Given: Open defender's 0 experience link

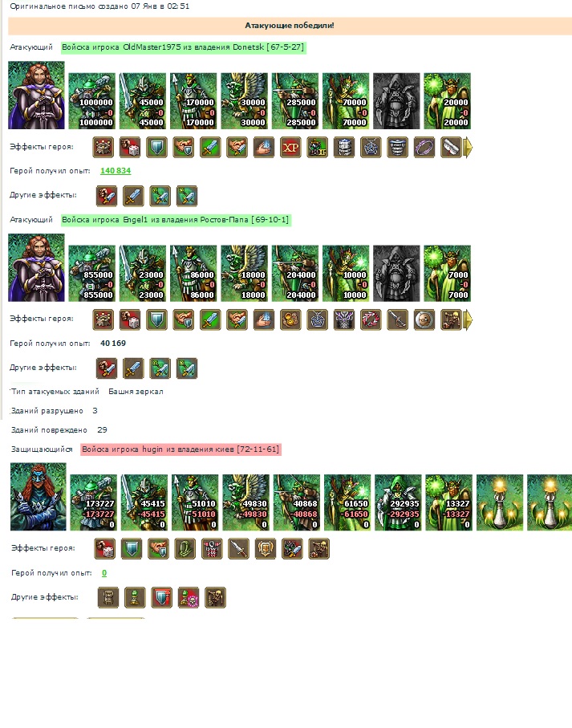Looking at the screenshot, I should click(104, 573).
